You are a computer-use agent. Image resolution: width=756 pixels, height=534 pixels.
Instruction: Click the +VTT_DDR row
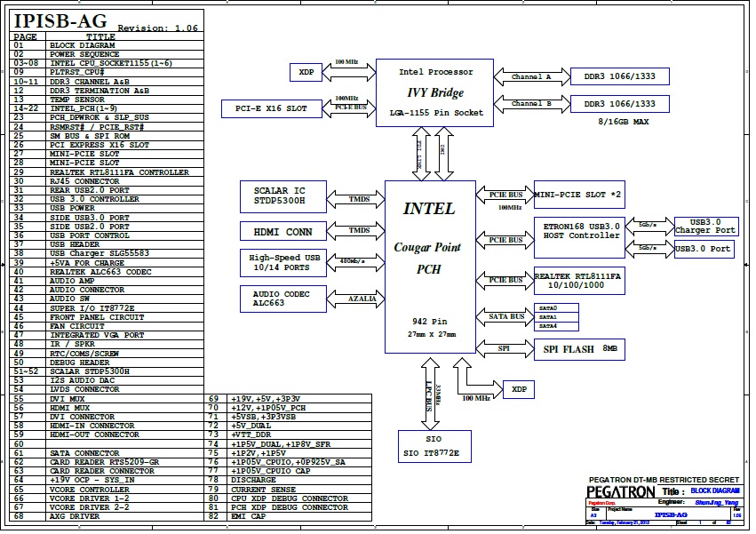pyautogui.click(x=288, y=435)
